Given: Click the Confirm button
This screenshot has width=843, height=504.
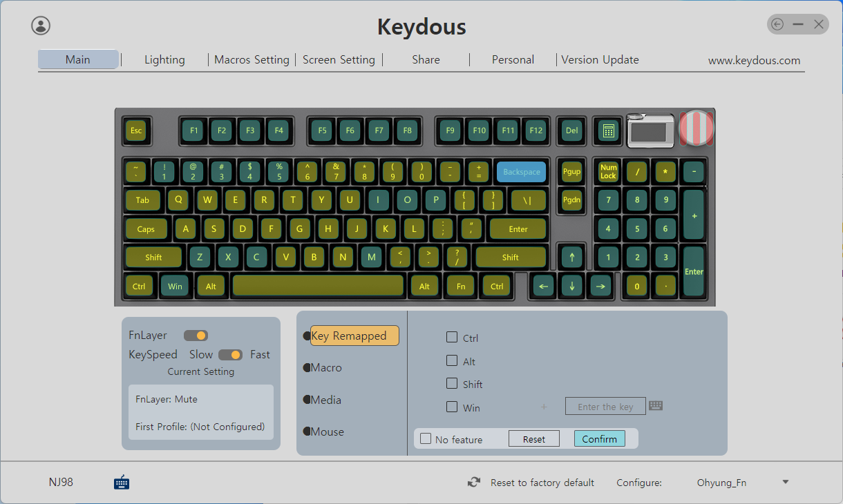Looking at the screenshot, I should click(x=600, y=438).
